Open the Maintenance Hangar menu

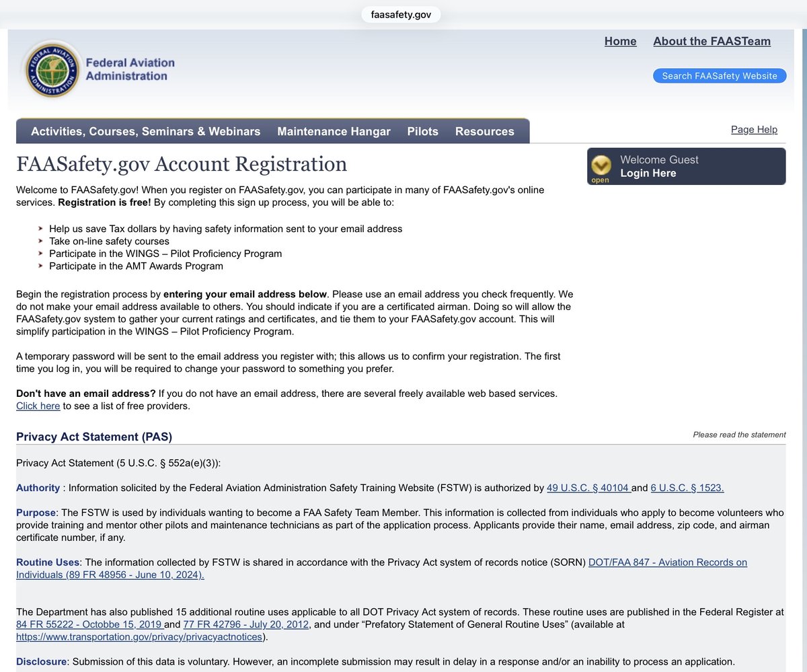(334, 131)
